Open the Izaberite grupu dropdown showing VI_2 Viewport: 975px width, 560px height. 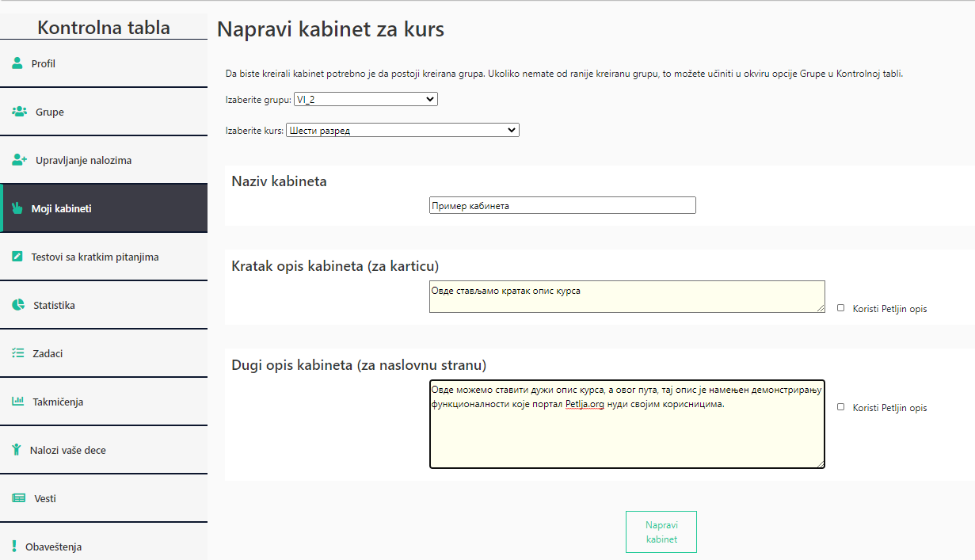365,99
